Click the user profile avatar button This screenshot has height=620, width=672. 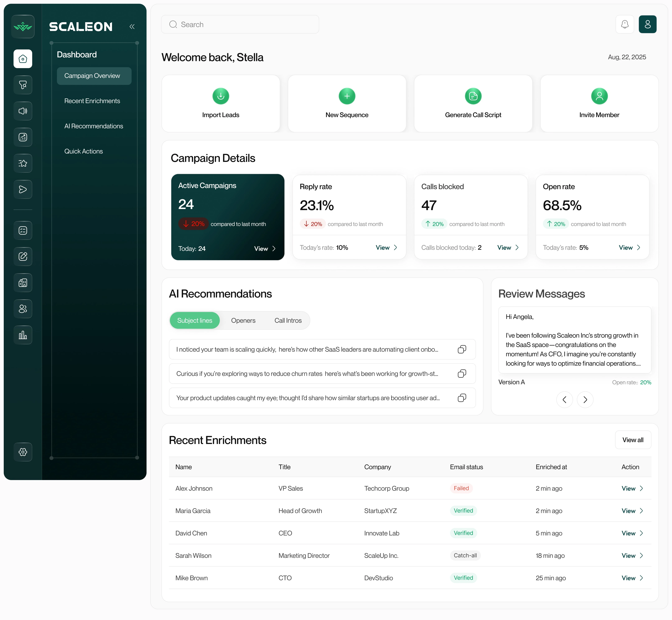click(647, 24)
